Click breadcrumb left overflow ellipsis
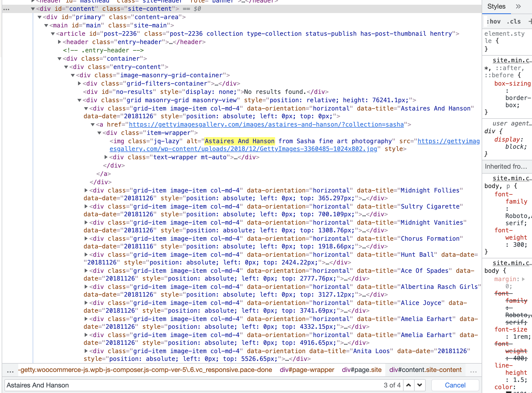This screenshot has width=532, height=393. tap(10, 371)
